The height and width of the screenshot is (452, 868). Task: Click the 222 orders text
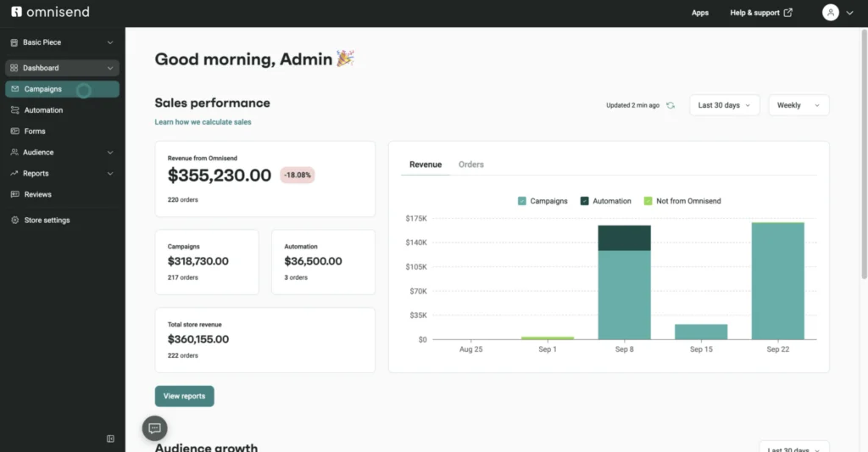tap(183, 355)
